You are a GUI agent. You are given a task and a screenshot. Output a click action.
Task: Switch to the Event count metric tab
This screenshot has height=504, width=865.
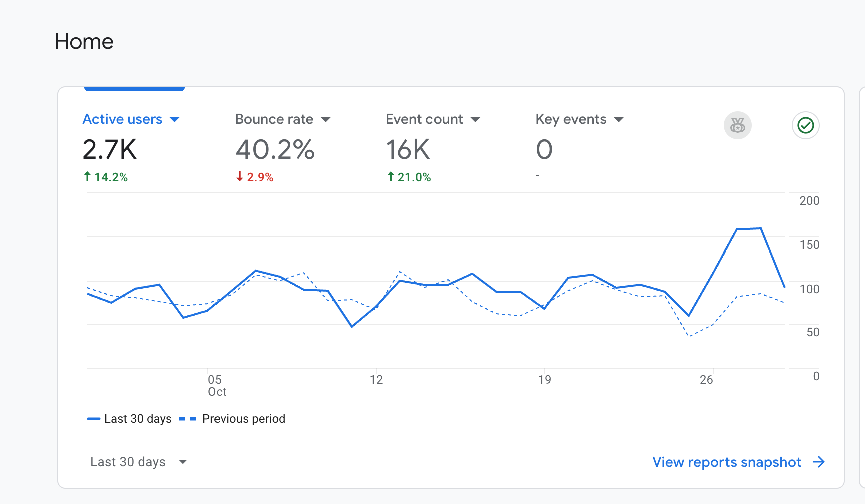point(424,119)
